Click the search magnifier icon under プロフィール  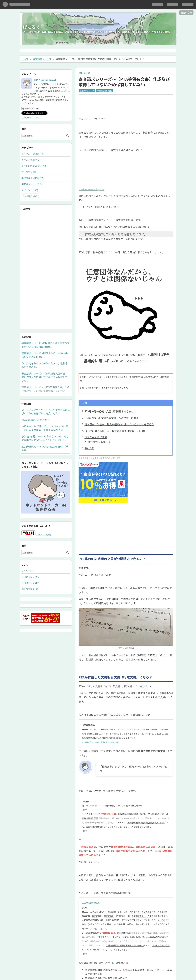67,135
